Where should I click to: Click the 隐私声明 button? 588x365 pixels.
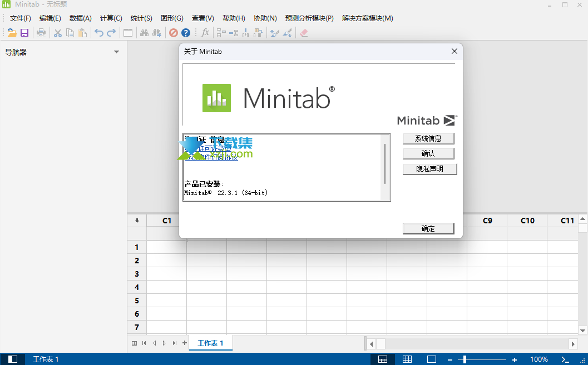coord(430,169)
